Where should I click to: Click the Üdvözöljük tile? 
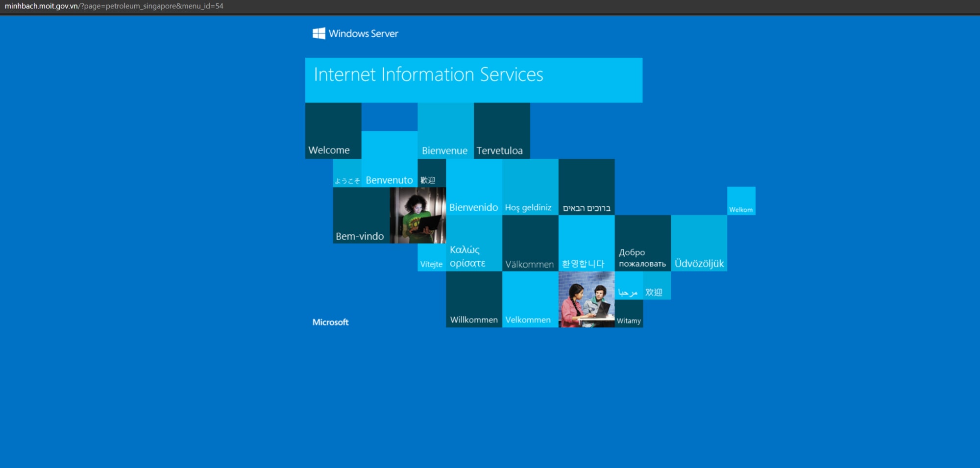click(699, 243)
